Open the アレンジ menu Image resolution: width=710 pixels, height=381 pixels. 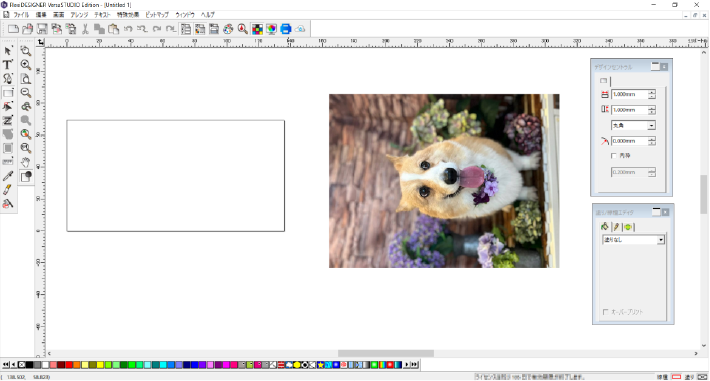click(x=79, y=14)
